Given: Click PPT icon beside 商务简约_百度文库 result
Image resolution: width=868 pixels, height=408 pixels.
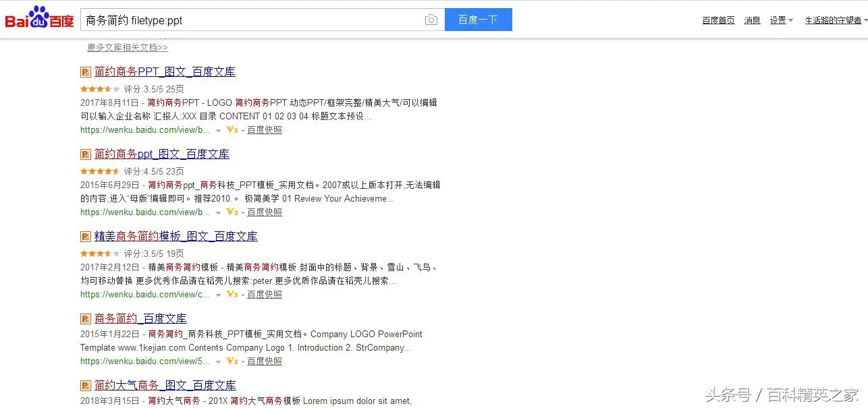Looking at the screenshot, I should [86, 319].
